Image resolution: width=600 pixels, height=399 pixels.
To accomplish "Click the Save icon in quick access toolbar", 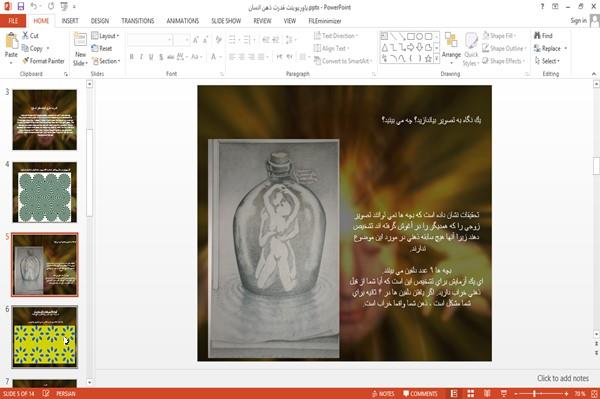I will coord(21,6).
